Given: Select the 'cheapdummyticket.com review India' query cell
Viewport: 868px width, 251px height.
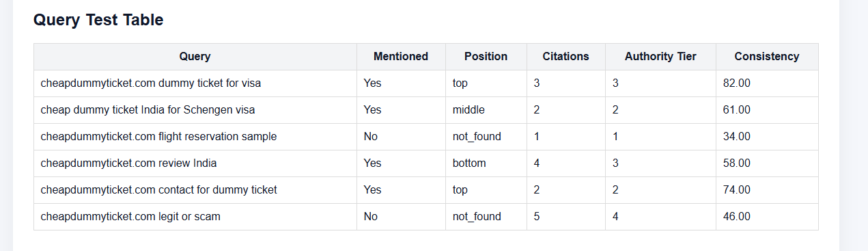Looking at the screenshot, I should coord(195,163).
